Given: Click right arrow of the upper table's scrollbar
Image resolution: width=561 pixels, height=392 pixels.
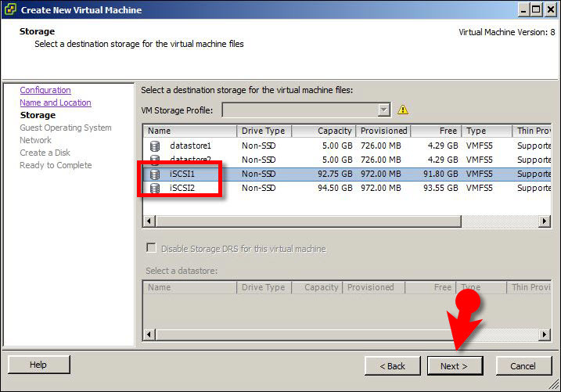Looking at the screenshot, I should tap(545, 221).
